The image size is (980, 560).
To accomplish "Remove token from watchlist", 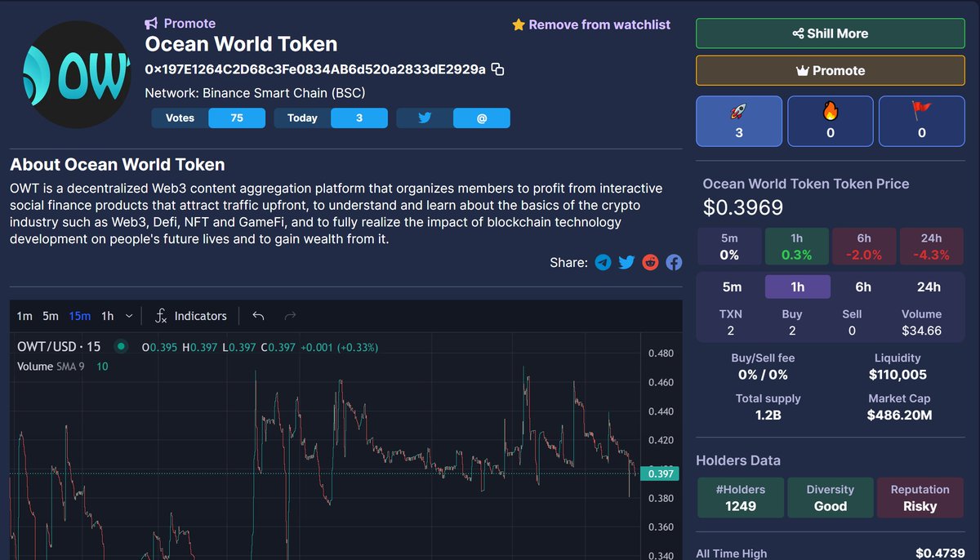I will 591,24.
